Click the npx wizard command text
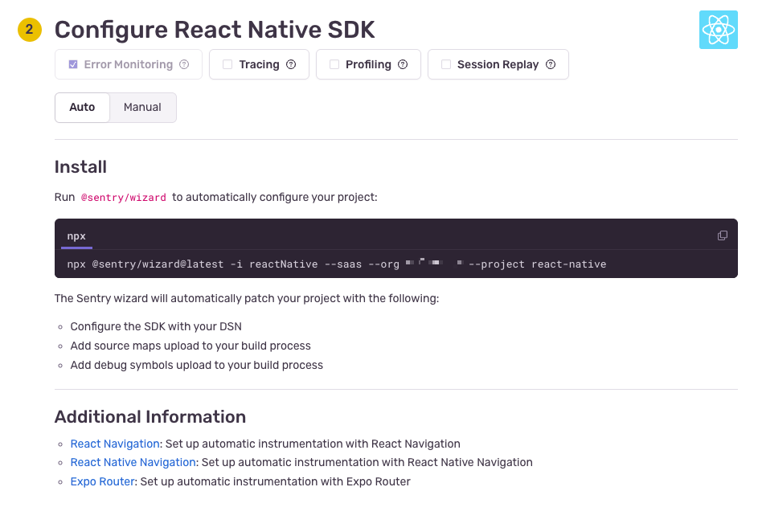 point(337,264)
